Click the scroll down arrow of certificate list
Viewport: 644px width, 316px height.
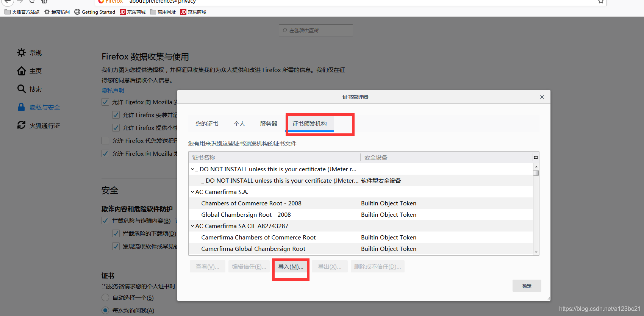tap(536, 252)
